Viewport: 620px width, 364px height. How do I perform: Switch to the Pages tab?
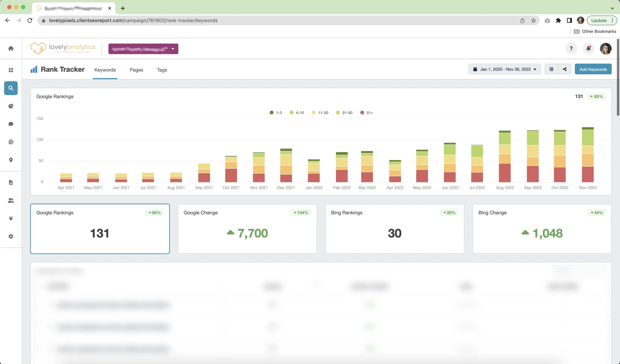coord(136,70)
